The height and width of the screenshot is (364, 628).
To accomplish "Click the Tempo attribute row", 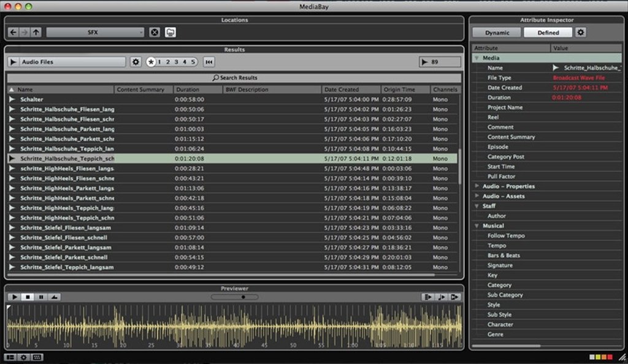I will click(546, 246).
